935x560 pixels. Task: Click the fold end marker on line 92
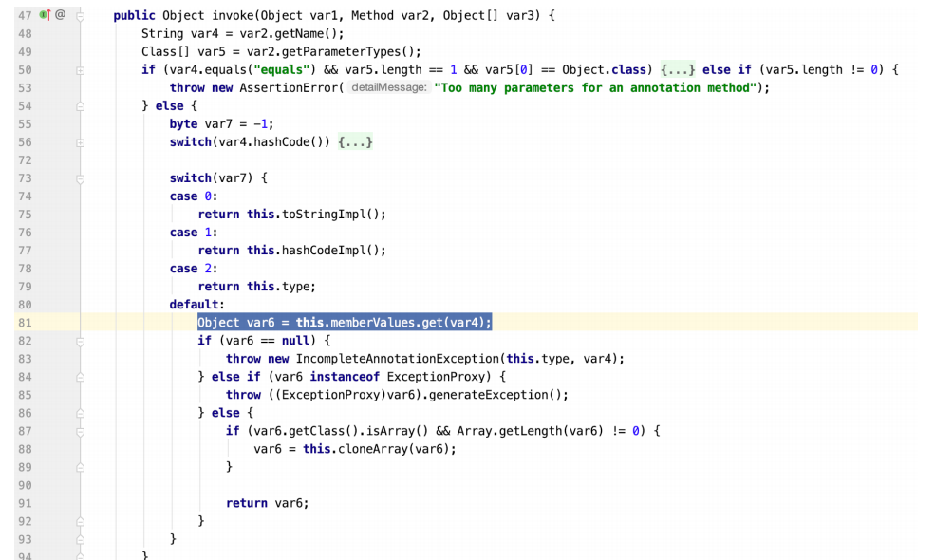(x=81, y=521)
